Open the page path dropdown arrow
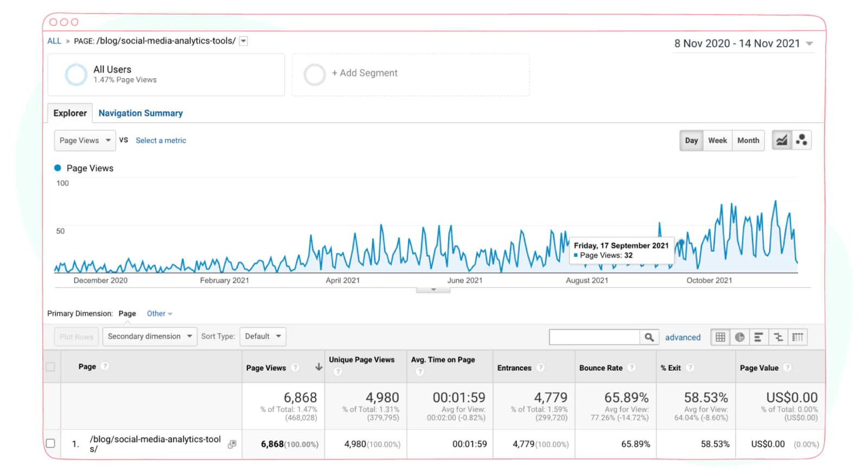Screen dimensions: 868x472 pyautogui.click(x=244, y=41)
